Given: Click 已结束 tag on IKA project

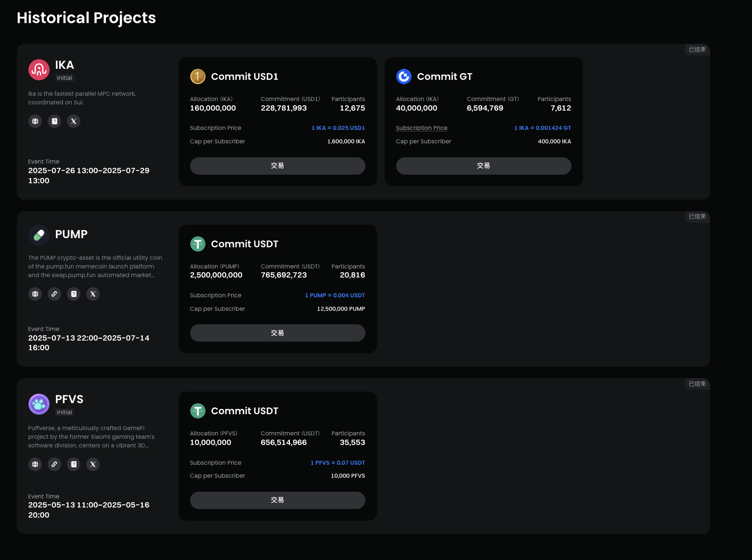Looking at the screenshot, I should [x=697, y=50].
